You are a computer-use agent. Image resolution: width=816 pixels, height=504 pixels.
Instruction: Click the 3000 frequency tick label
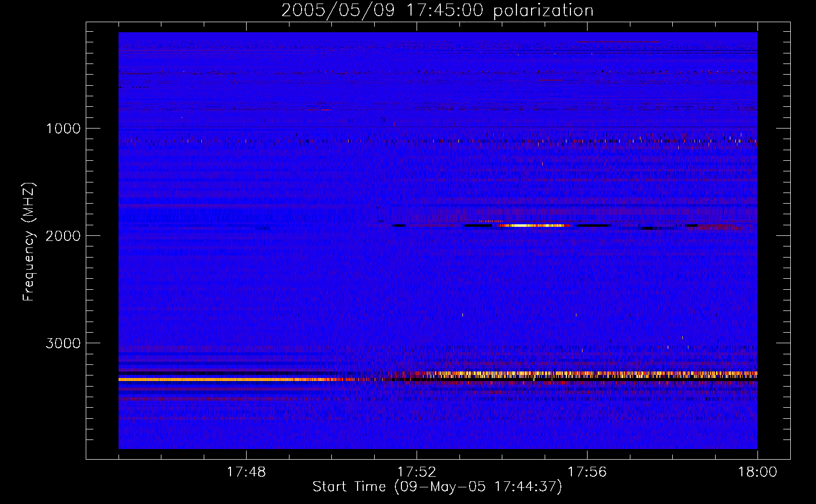[63, 343]
